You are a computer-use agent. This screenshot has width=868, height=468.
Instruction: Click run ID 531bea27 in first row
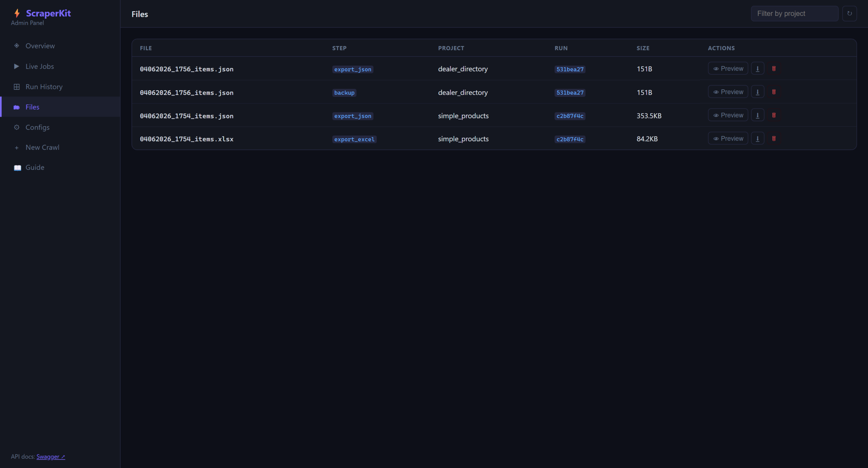(x=570, y=69)
